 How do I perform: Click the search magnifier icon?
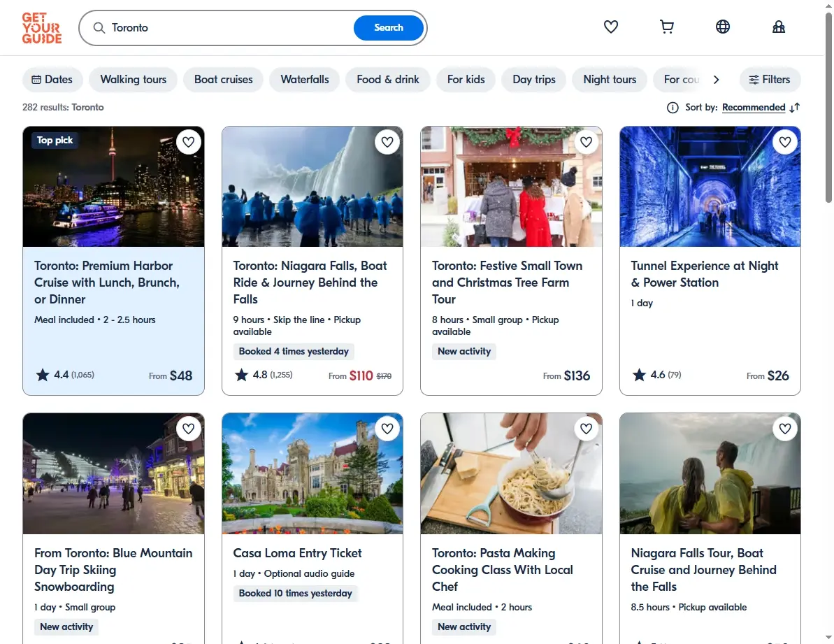tap(99, 28)
